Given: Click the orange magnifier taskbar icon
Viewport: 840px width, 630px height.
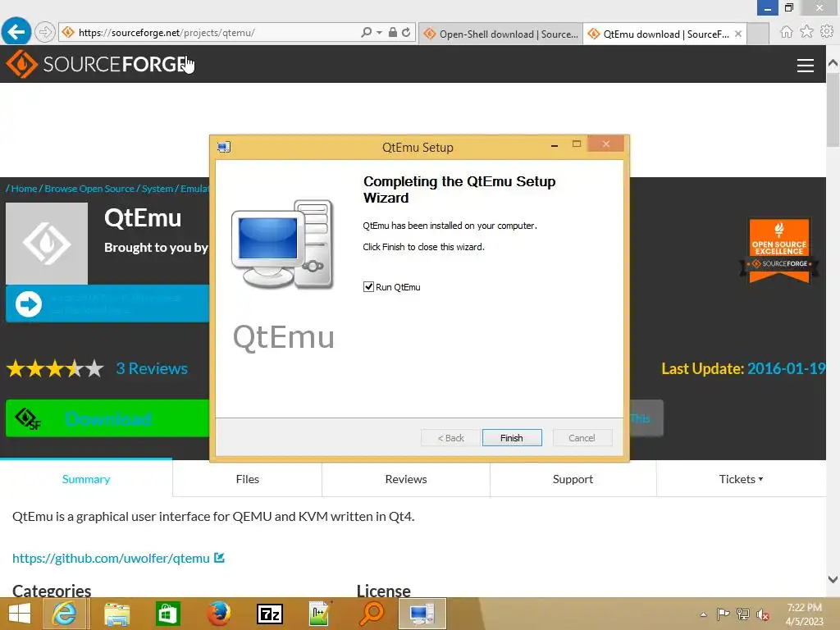Looking at the screenshot, I should click(372, 614).
